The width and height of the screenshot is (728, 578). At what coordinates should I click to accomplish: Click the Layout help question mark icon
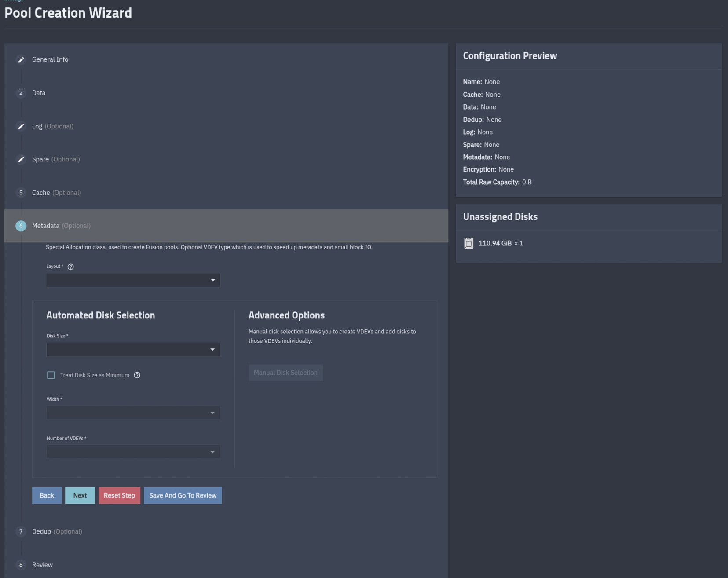click(70, 267)
